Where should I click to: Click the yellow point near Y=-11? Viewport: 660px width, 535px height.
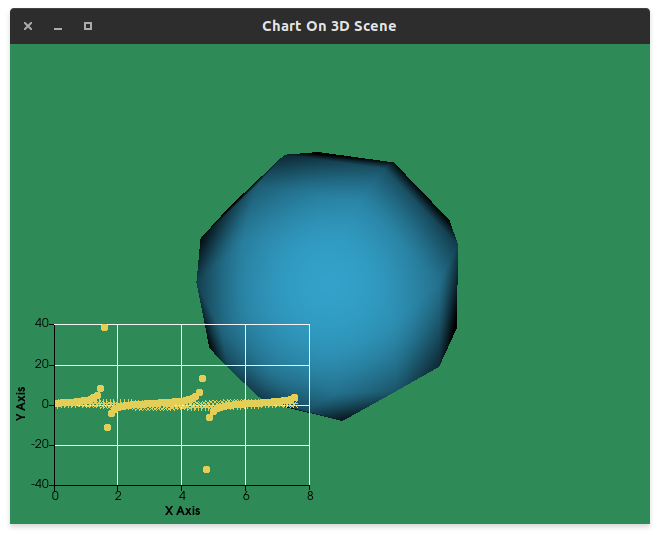click(107, 427)
